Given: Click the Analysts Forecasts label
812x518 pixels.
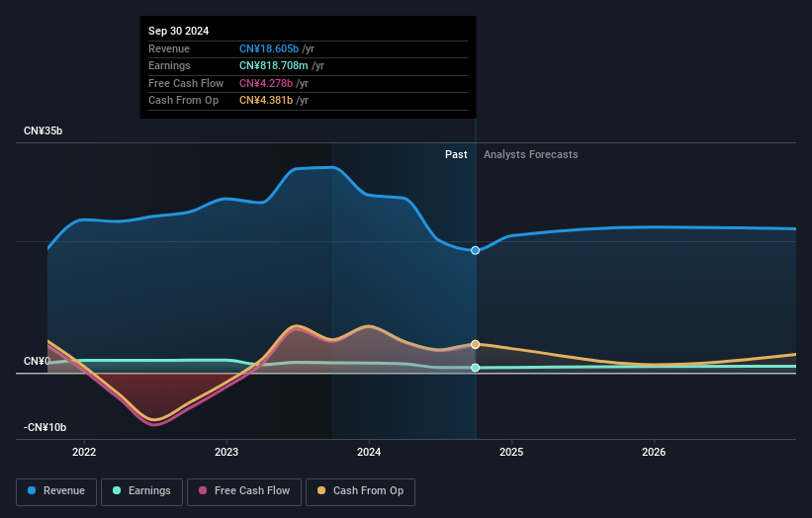Looking at the screenshot, I should (x=531, y=154).
